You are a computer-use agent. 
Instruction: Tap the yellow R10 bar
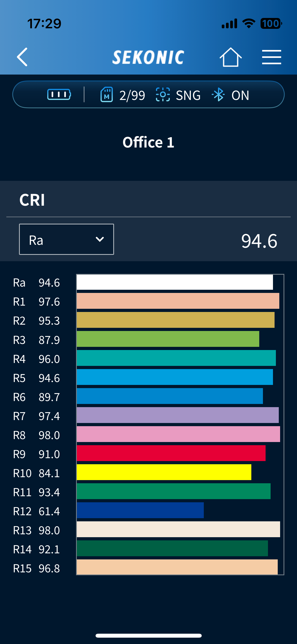[x=164, y=472]
